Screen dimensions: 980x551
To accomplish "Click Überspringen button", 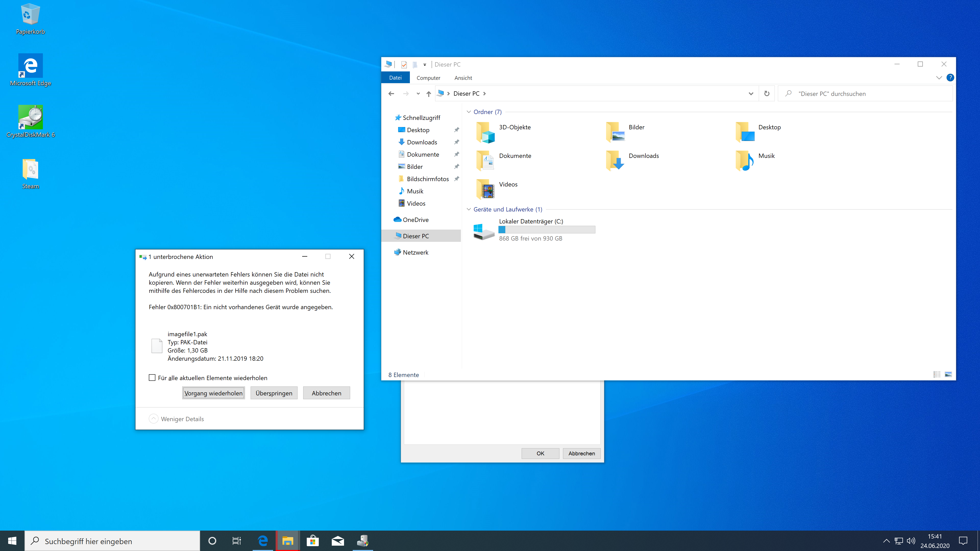I will click(274, 393).
